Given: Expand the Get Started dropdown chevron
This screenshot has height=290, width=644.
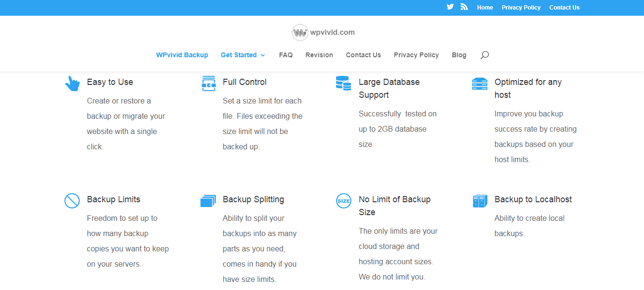Looking at the screenshot, I should (x=263, y=55).
